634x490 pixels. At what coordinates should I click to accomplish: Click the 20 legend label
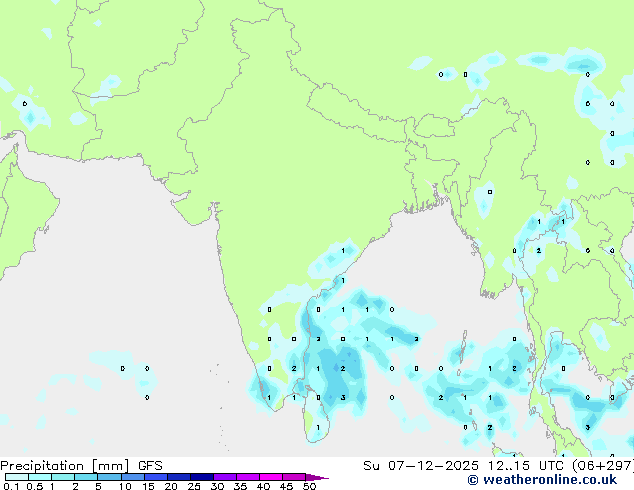point(171,486)
